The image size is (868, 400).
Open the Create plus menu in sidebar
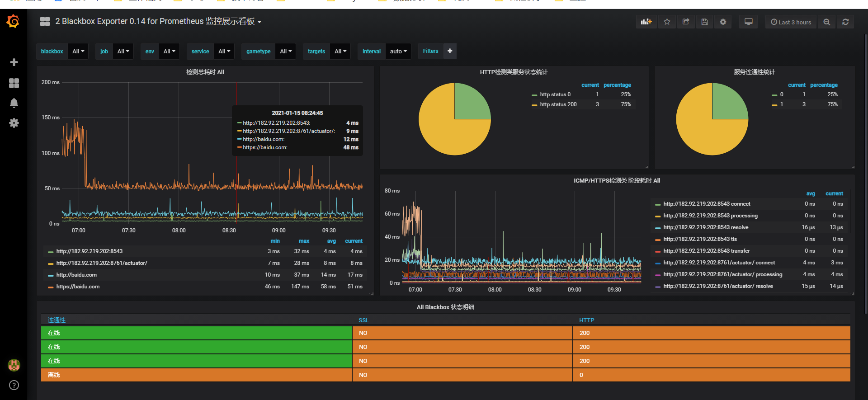[x=14, y=62]
